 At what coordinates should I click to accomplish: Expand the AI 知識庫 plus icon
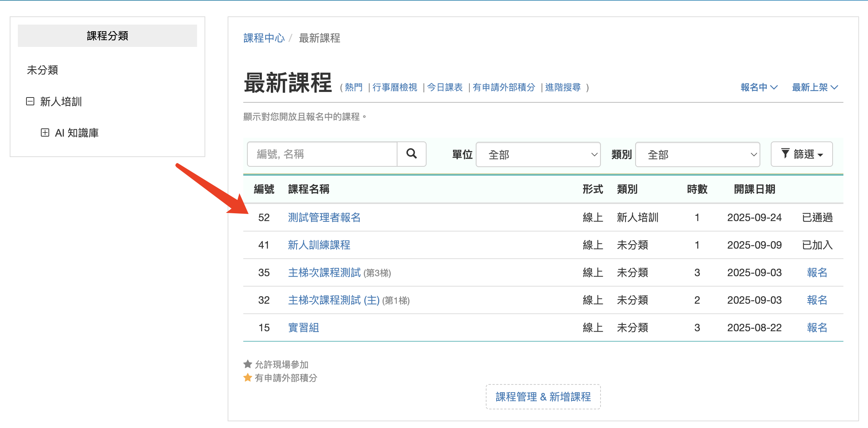tap(45, 132)
